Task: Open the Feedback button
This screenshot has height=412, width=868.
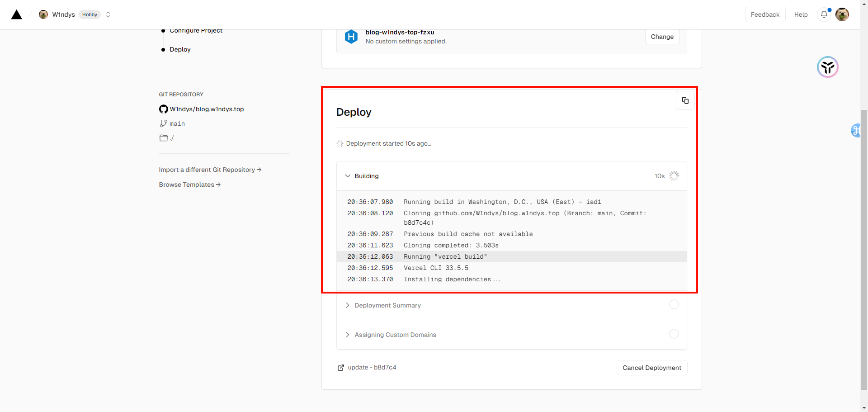Action: [x=765, y=14]
